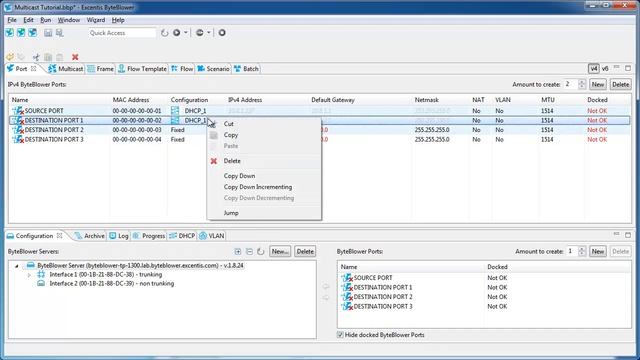The image size is (640, 360).
Task: Click the Cut scissors icon in edit toolbar
Action: (x=36, y=57)
